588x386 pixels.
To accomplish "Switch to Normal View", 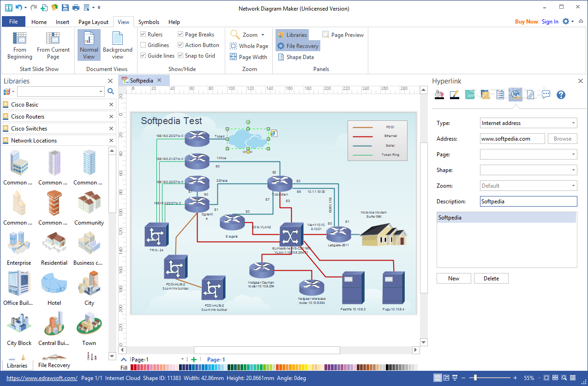I will coord(89,46).
